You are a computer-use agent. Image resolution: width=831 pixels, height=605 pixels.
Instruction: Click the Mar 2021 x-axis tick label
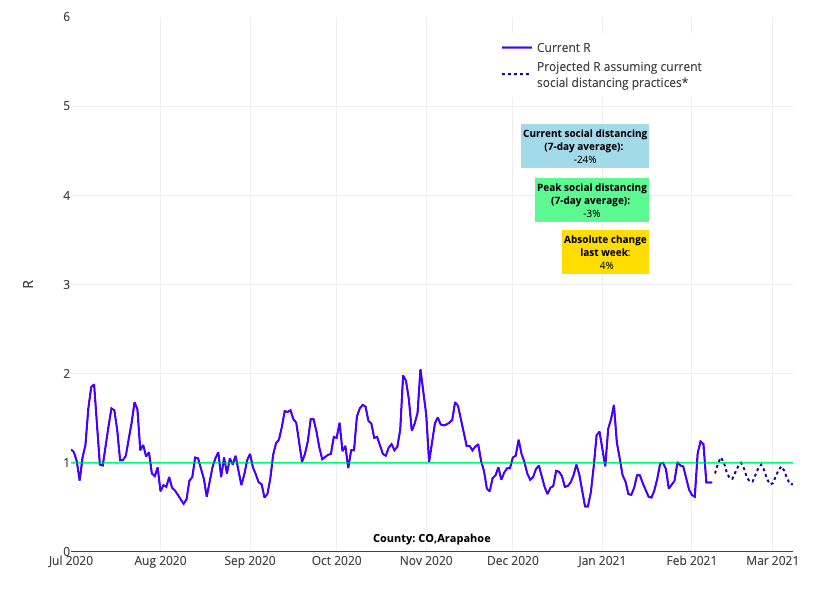coord(771,561)
